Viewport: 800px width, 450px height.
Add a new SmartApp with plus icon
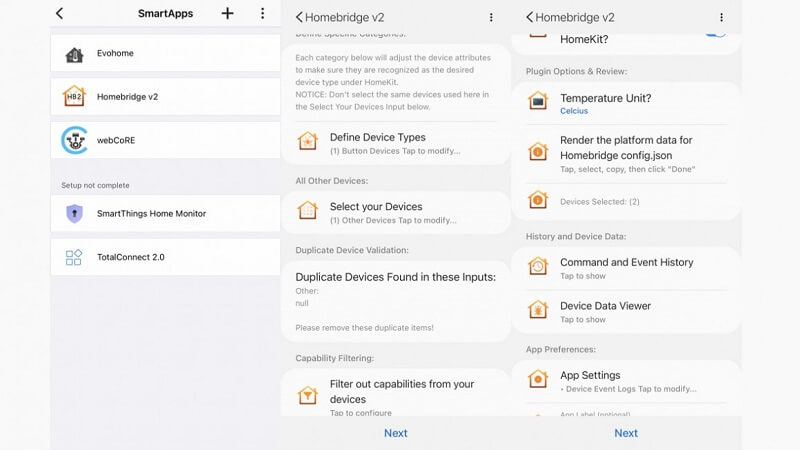228,13
